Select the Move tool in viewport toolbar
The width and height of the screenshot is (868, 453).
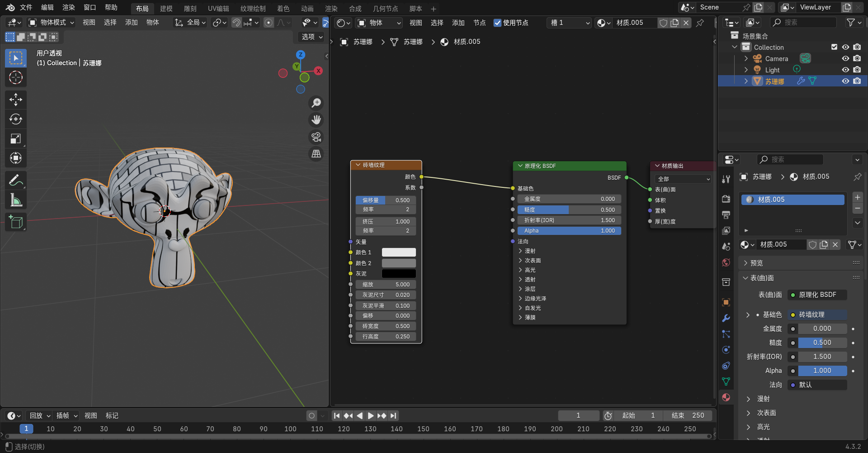pos(16,100)
